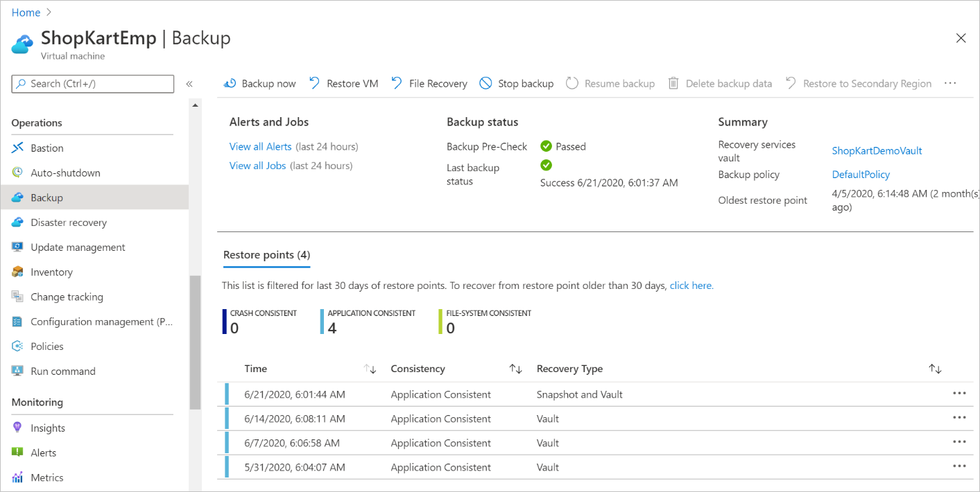Image resolution: width=980 pixels, height=492 pixels.
Task: Sort restore points by Recovery Type column
Action: [x=935, y=369]
